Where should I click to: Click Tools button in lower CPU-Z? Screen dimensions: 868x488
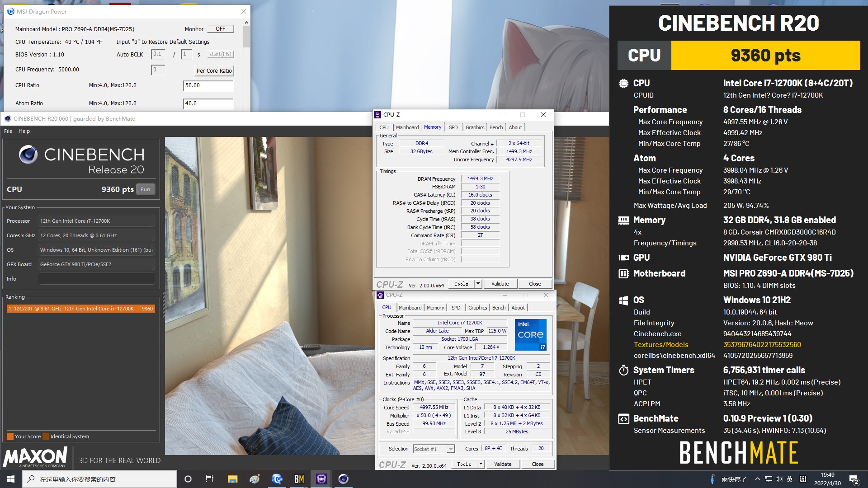click(464, 464)
